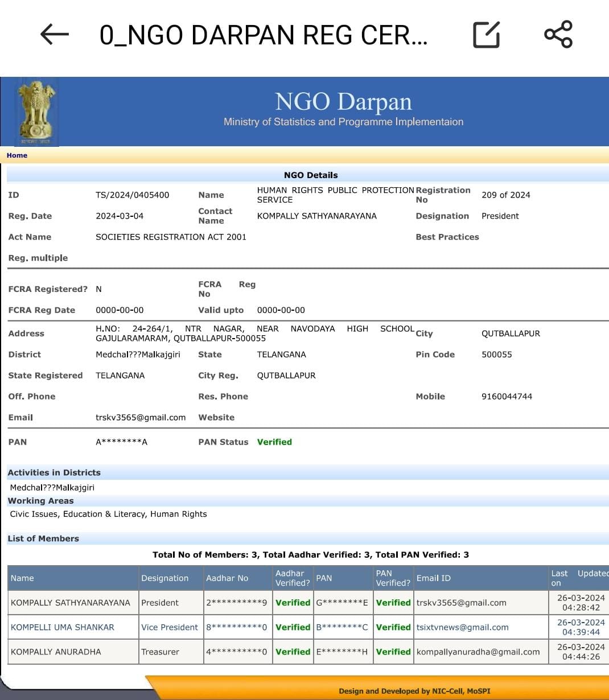This screenshot has width=609, height=700.
Task: Click SOCIETIES REGISTRATION ACT 2001 text
Action: coord(171,237)
